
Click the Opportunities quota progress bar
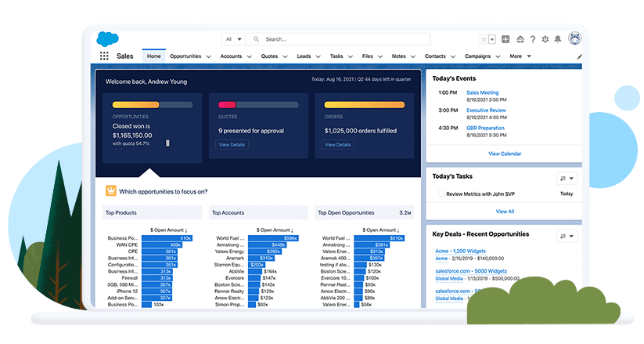tap(152, 104)
